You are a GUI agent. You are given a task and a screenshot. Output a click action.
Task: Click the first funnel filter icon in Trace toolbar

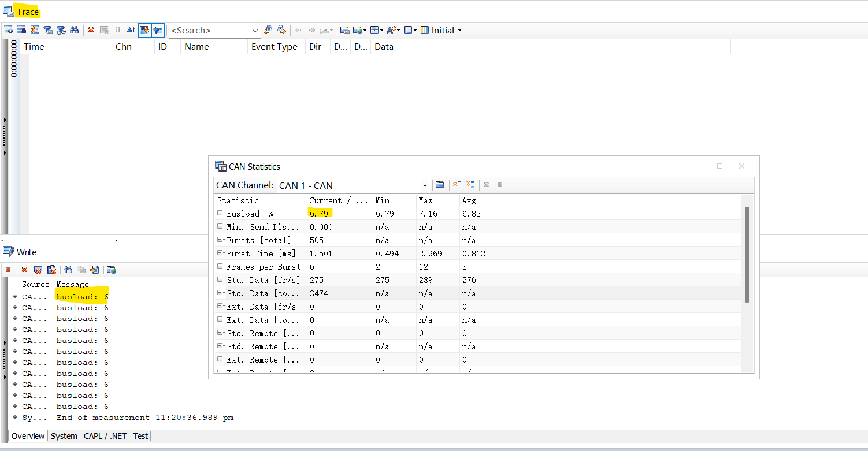[48, 30]
